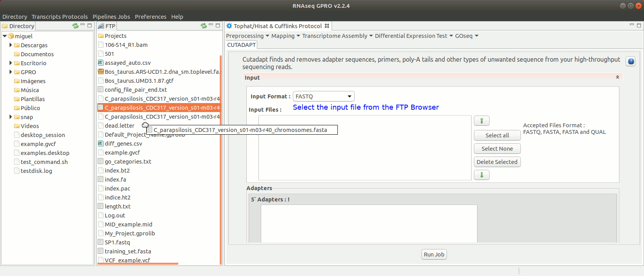Select diff_genes.csv in FTP list
This screenshot has height=276, width=644.
[123, 144]
